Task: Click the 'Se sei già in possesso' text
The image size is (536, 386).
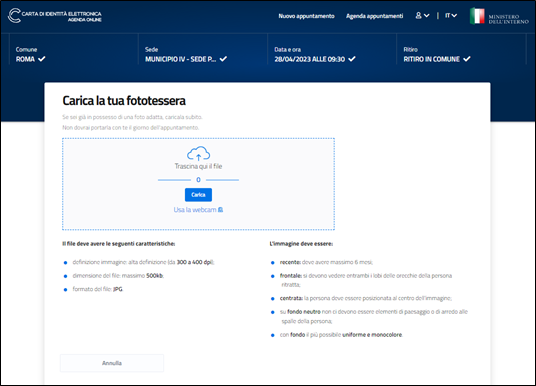Action: coord(132,117)
